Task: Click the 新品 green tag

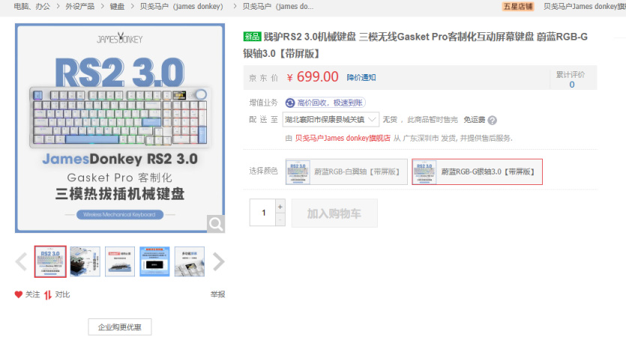Action: (252, 37)
